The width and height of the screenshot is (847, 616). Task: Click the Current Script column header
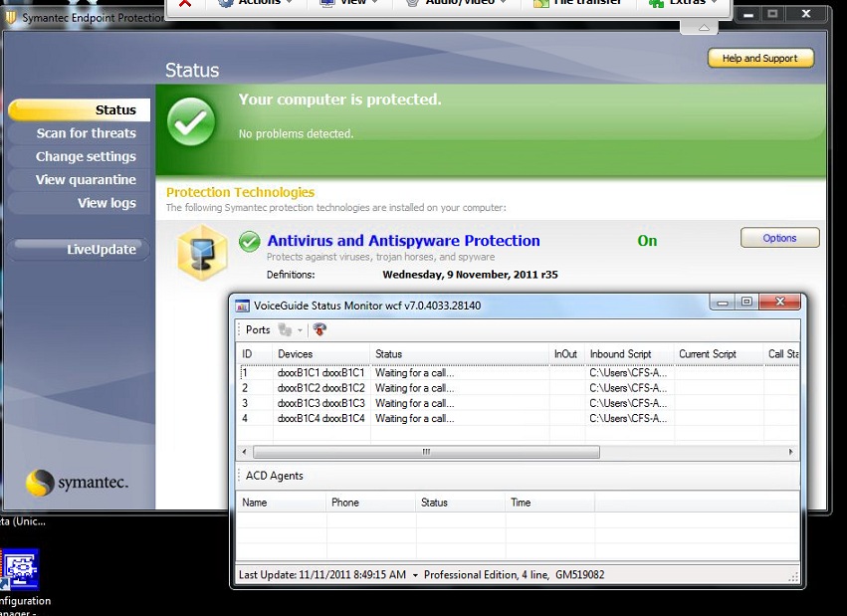(719, 354)
